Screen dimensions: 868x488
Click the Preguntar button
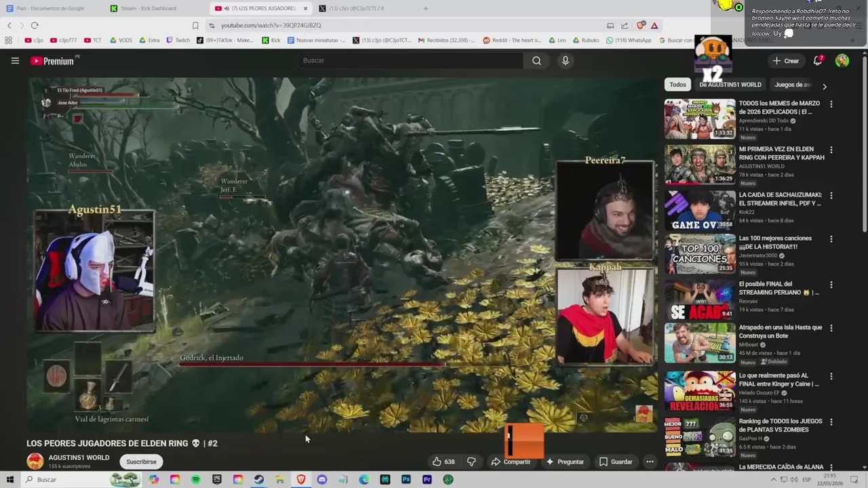click(565, 462)
